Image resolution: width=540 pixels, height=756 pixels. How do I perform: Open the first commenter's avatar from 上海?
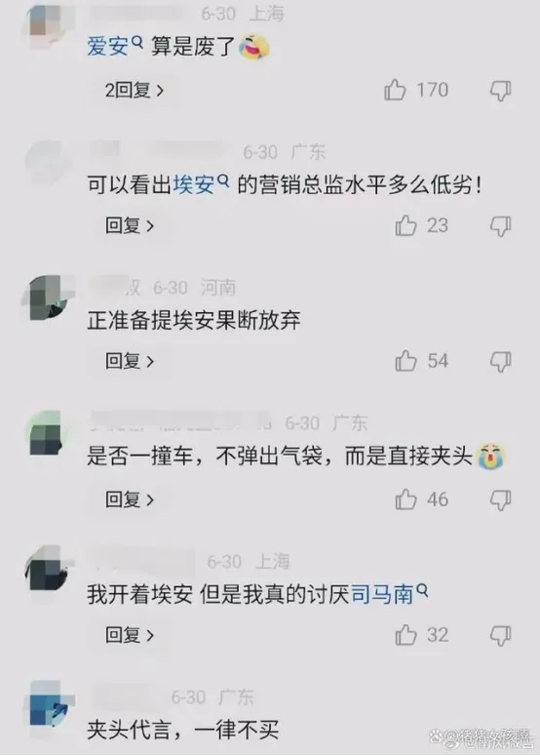pyautogui.click(x=47, y=21)
